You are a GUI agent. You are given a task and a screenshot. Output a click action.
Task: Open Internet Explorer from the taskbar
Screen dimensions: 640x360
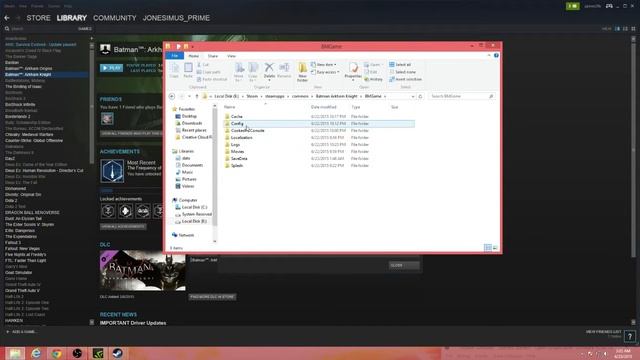(x=36, y=353)
